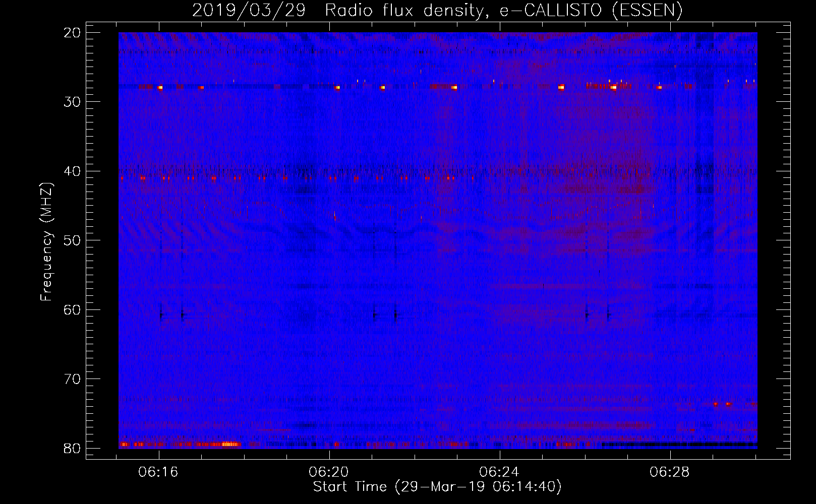Click the 70 MHz frequency tick label
816x504 pixels.
coord(73,379)
